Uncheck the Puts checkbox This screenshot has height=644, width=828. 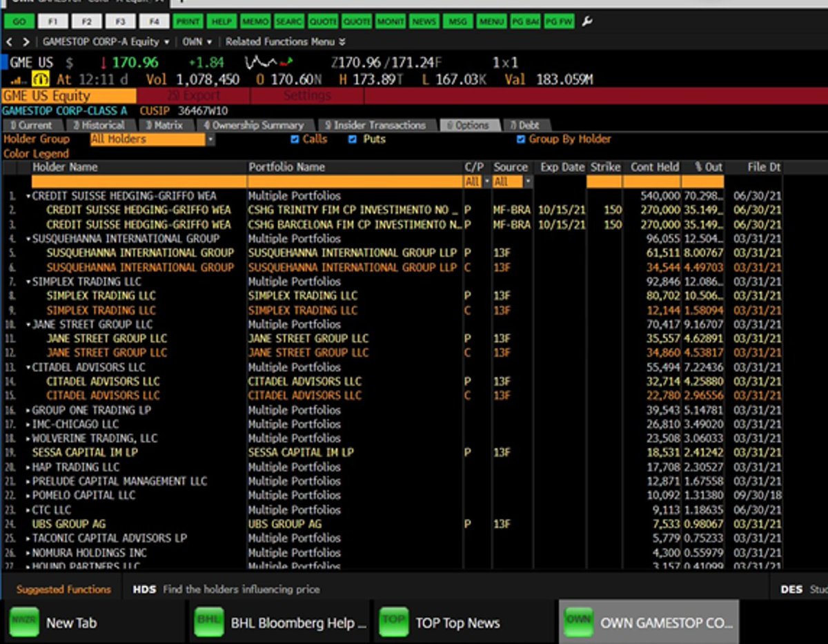[353, 139]
